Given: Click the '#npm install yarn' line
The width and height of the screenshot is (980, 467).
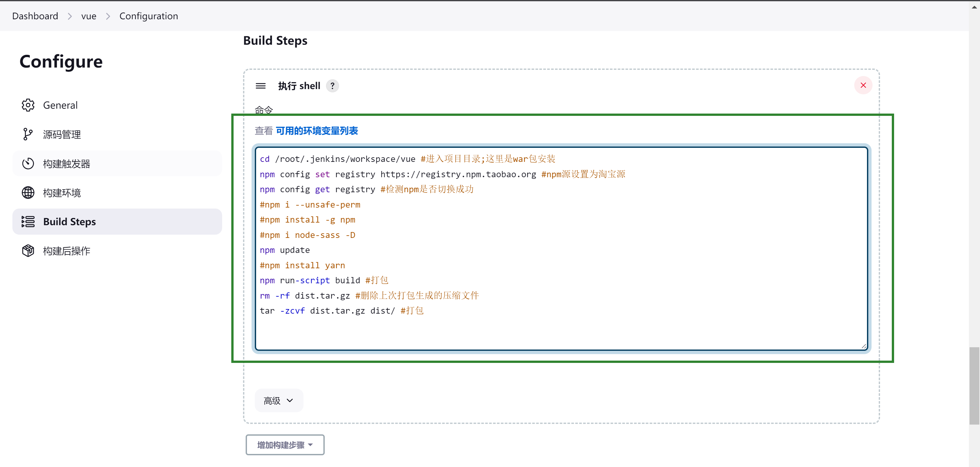Looking at the screenshot, I should (302, 265).
